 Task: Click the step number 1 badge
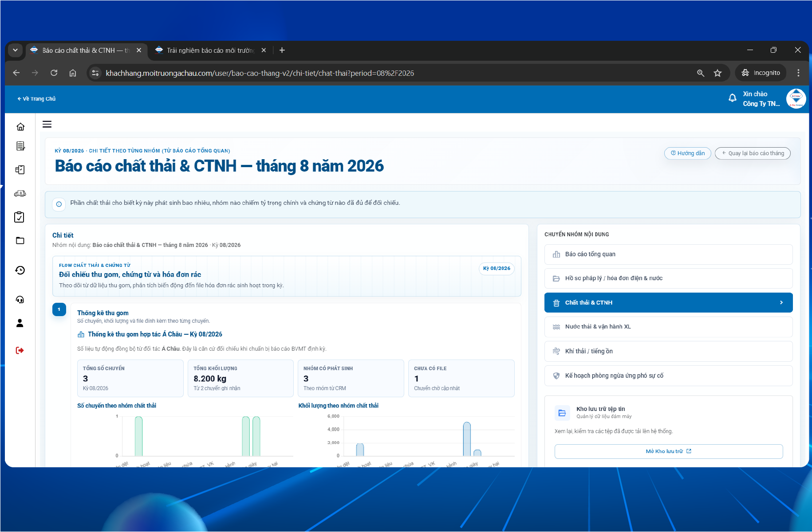pyautogui.click(x=59, y=309)
